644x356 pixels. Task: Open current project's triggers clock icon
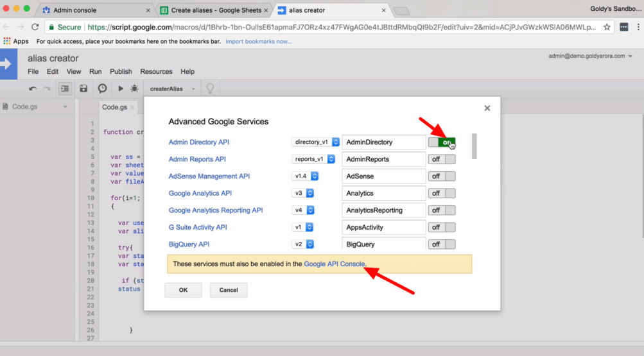pyautogui.click(x=102, y=88)
